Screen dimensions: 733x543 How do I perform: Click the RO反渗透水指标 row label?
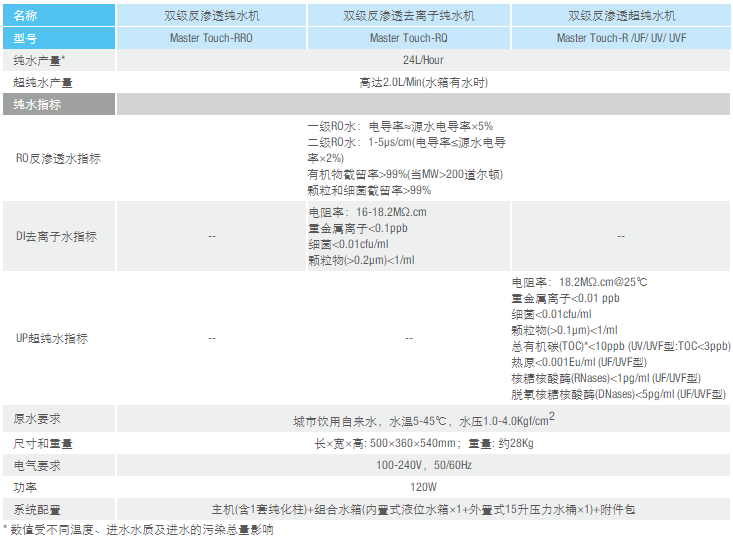[x=58, y=158]
